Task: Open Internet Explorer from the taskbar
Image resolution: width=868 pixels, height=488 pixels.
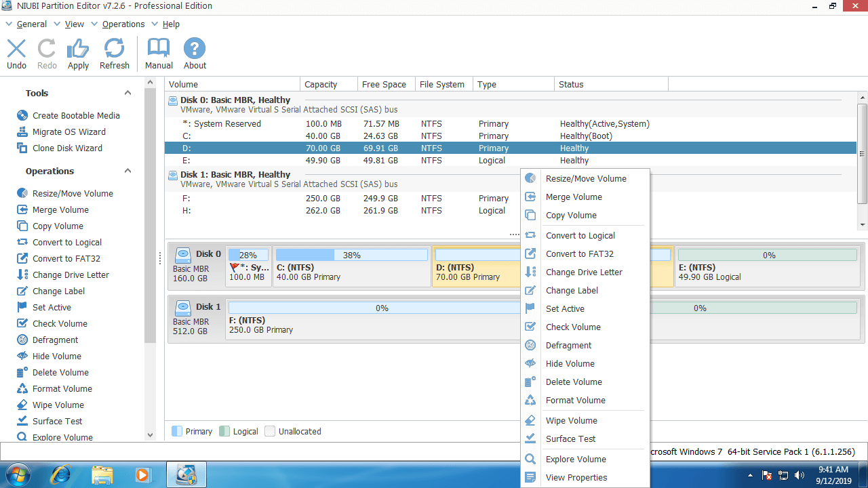Action: coord(60,474)
